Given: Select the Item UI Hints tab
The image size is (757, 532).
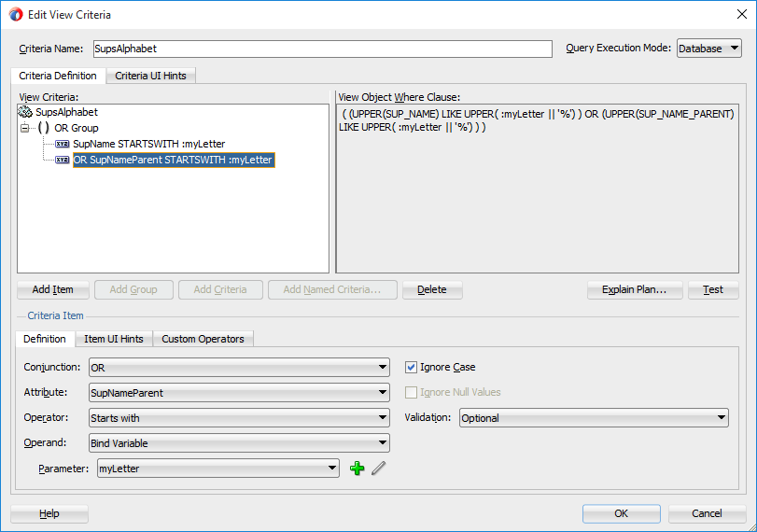Looking at the screenshot, I should [x=114, y=339].
